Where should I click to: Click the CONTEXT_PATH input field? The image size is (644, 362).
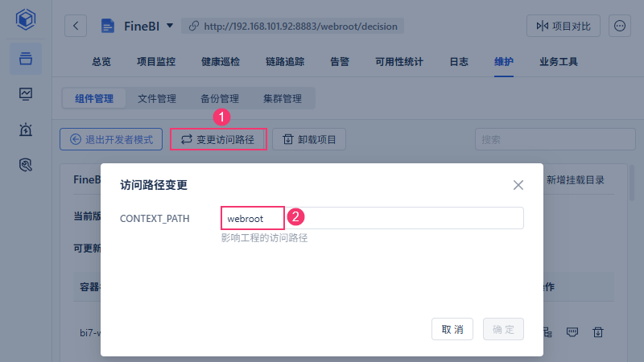click(372, 218)
